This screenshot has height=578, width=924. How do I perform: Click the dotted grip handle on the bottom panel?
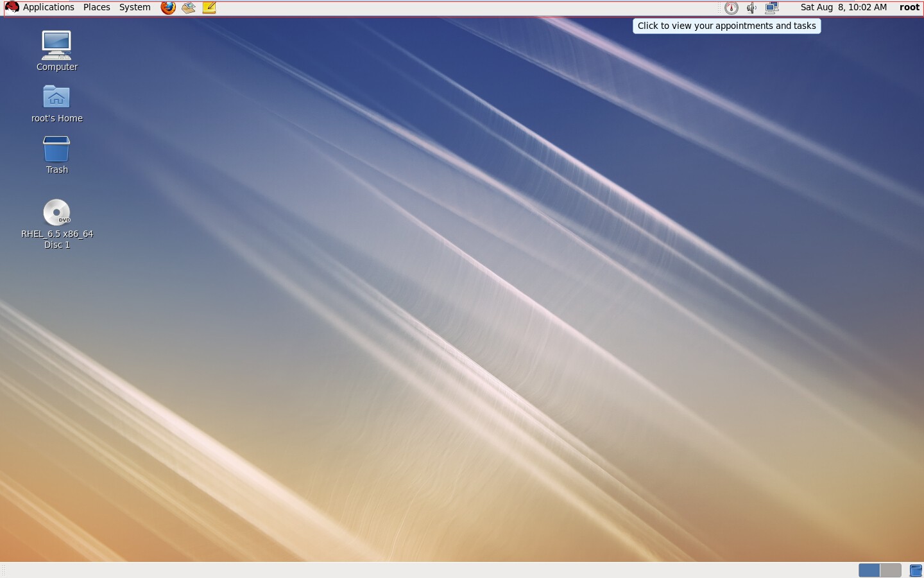click(x=4, y=570)
